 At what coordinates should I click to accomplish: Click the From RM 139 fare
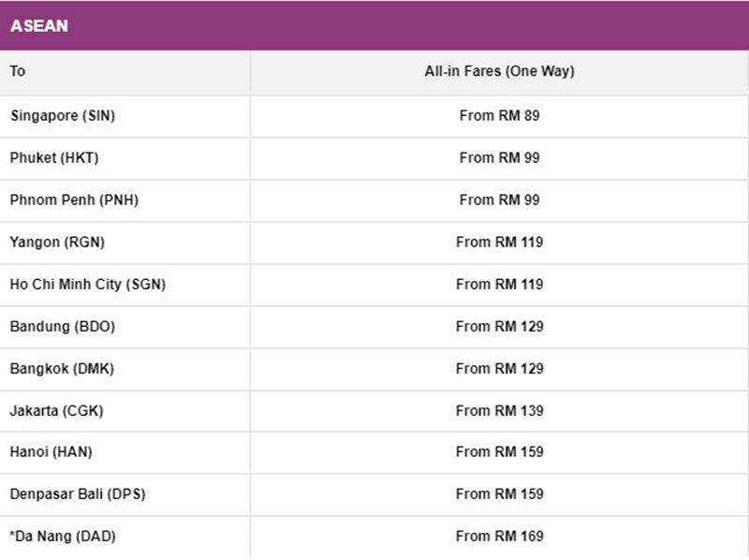click(x=499, y=410)
